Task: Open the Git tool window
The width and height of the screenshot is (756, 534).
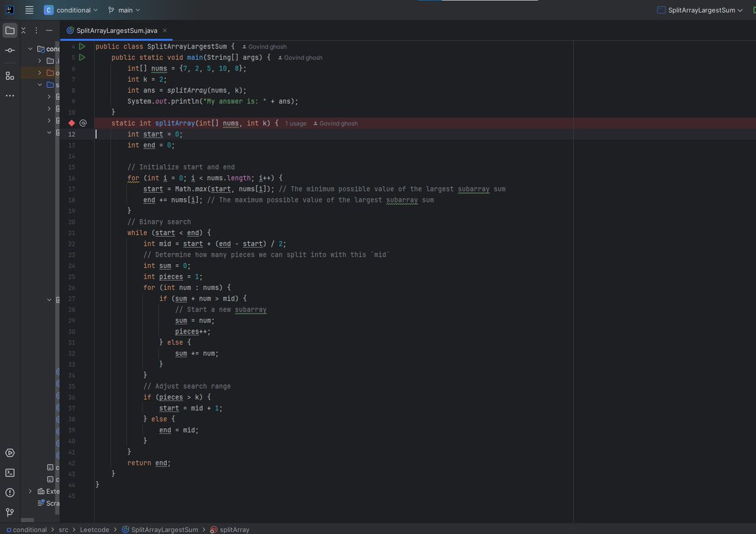Action: coord(10,512)
